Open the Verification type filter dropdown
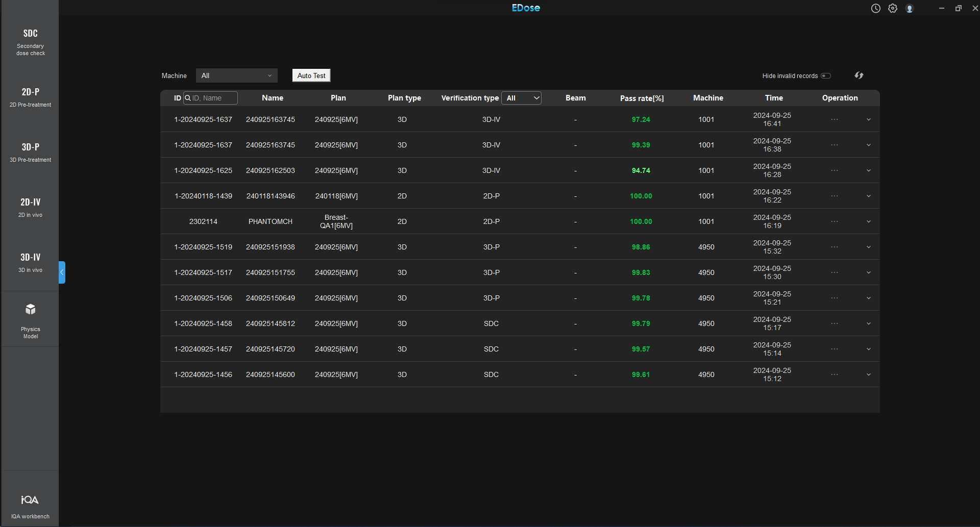 (x=522, y=98)
